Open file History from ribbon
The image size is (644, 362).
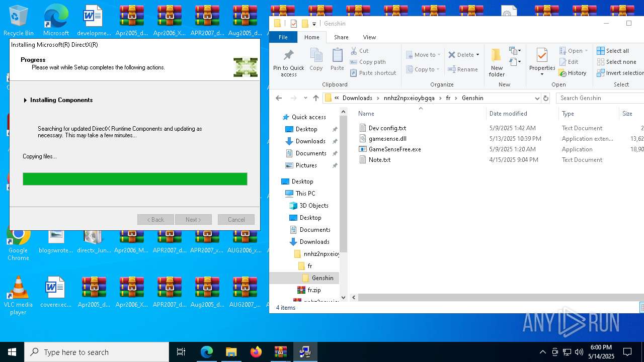(x=573, y=73)
